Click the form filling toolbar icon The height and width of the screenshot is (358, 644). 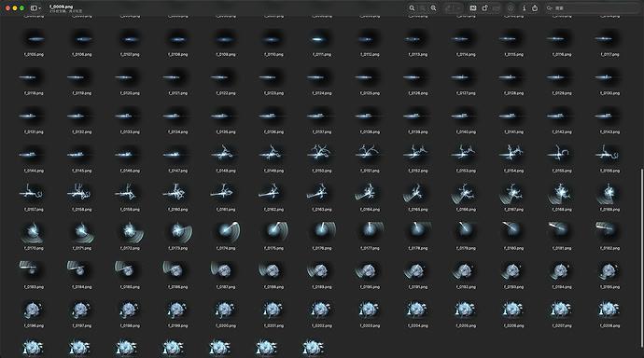497,7
